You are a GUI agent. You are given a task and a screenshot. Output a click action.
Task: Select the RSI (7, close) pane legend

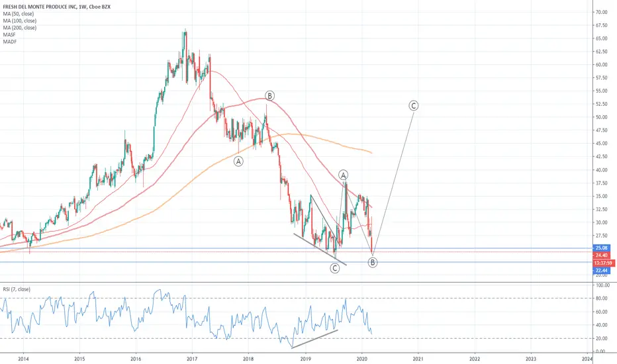point(17,289)
